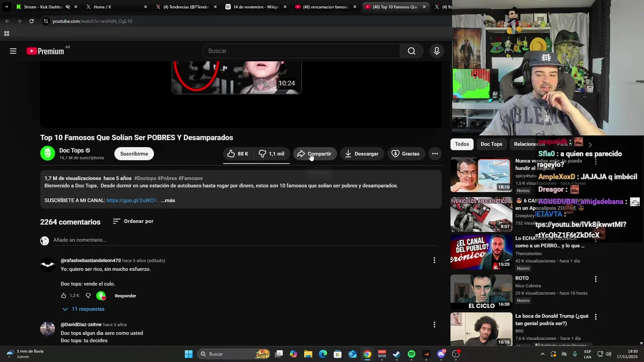The height and width of the screenshot is (362, 644).
Task: Show hidden system tray icons
Action: click(x=542, y=354)
